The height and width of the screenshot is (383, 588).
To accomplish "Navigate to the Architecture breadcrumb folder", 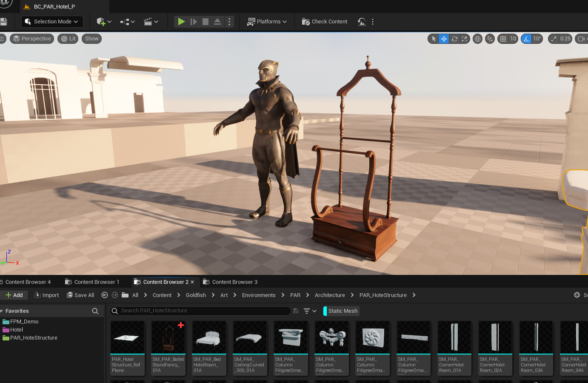I will coord(330,295).
